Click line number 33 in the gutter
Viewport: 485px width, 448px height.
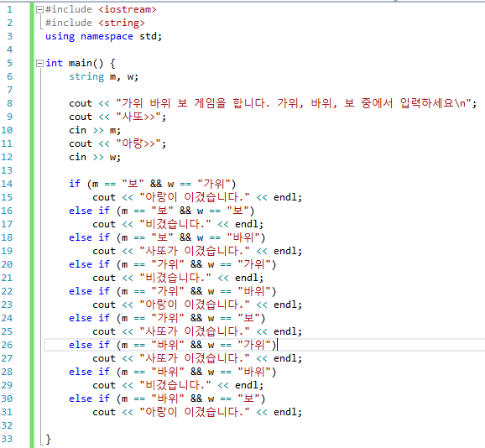7,439
